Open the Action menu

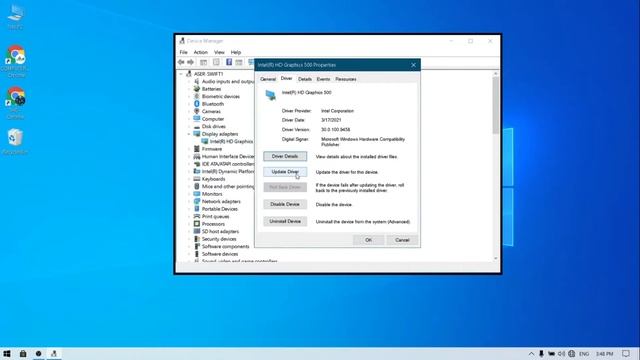(200, 52)
